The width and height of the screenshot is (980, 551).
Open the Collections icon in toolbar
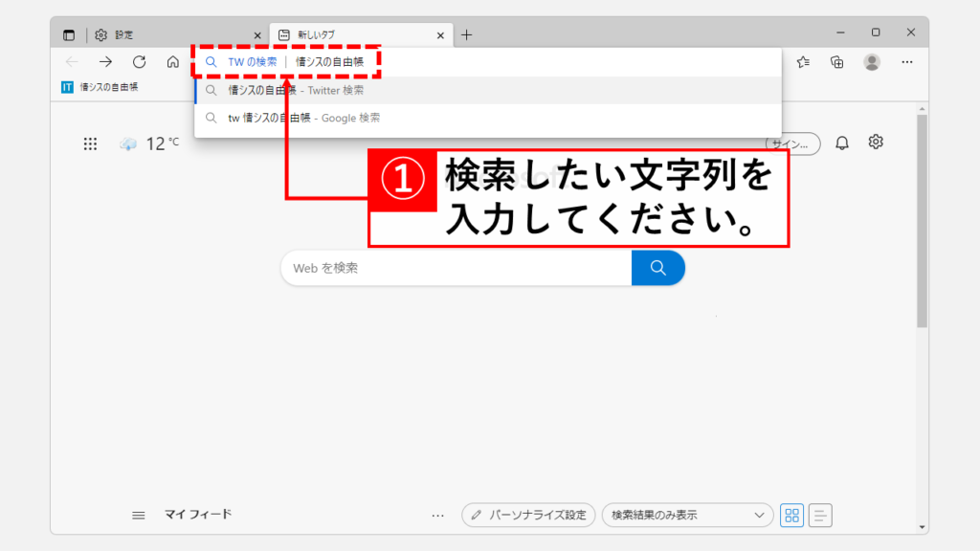[837, 62]
